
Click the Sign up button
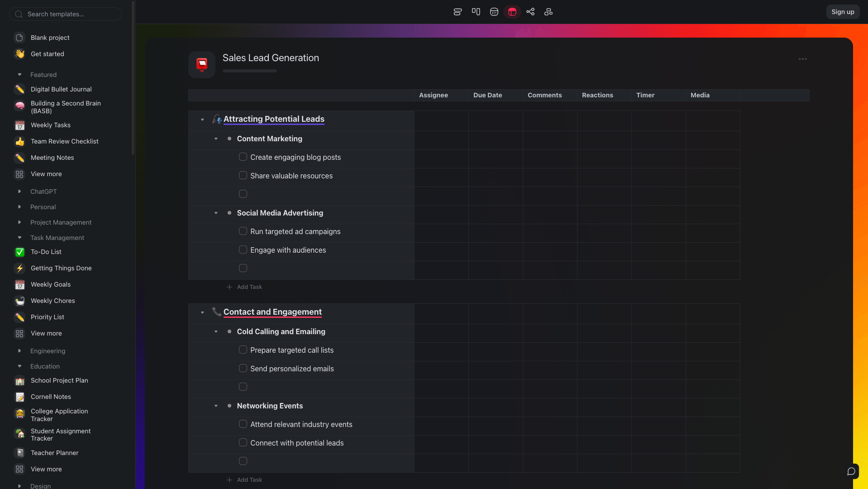pyautogui.click(x=842, y=12)
